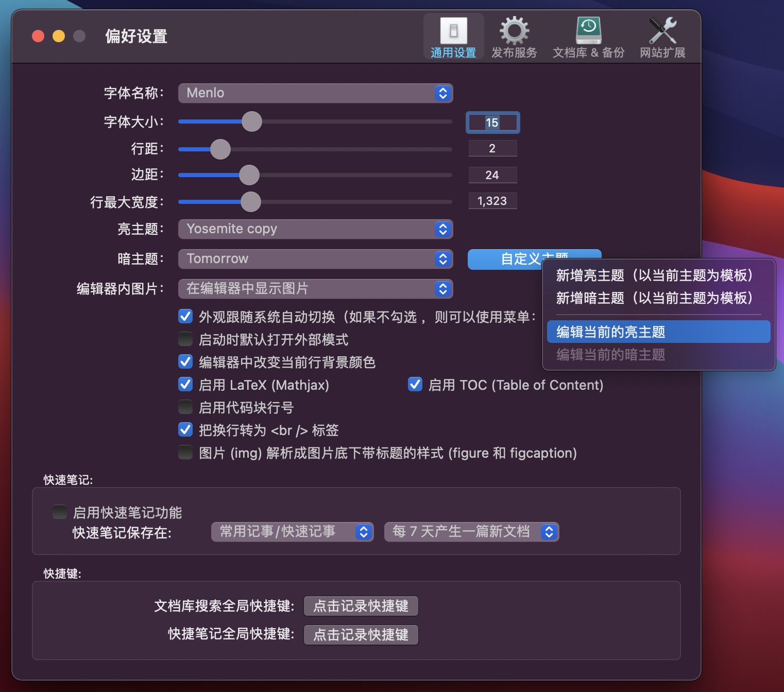This screenshot has height=692, width=784.
Task: Click 点击记录快捷键 for 文档库搜索全局快捷键
Action: click(361, 606)
